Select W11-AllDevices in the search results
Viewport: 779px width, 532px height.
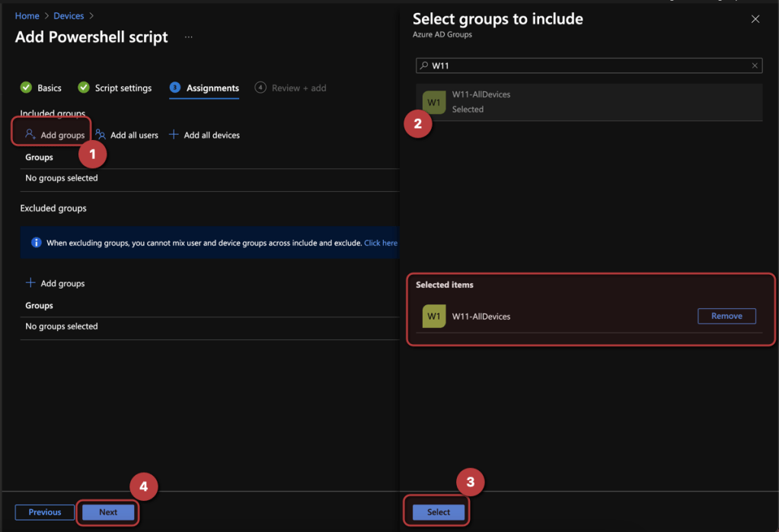[480, 102]
